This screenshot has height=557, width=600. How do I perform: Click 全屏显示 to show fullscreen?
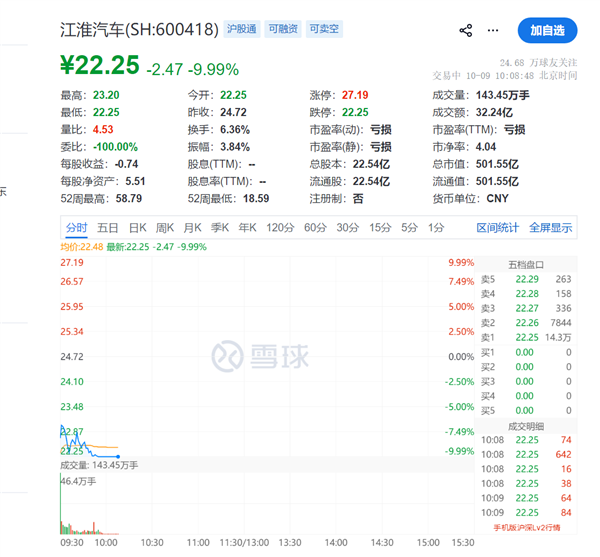coord(551,228)
